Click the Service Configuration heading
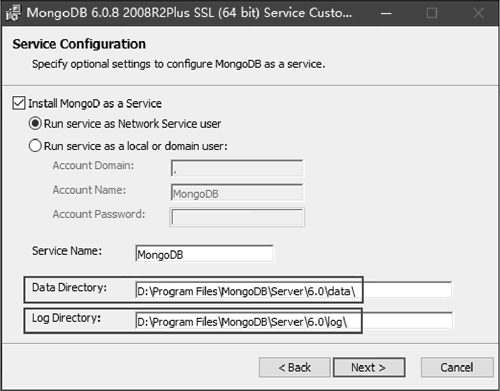Image resolution: width=500 pixels, height=391 pixels. point(79,44)
